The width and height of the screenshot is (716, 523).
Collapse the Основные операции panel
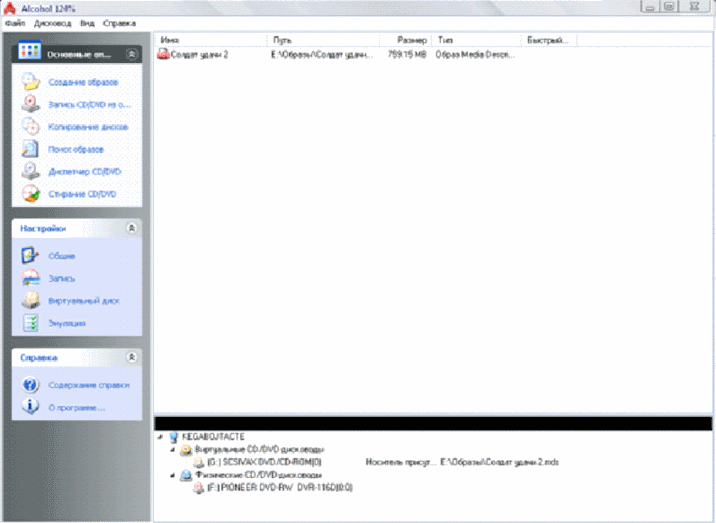point(132,54)
